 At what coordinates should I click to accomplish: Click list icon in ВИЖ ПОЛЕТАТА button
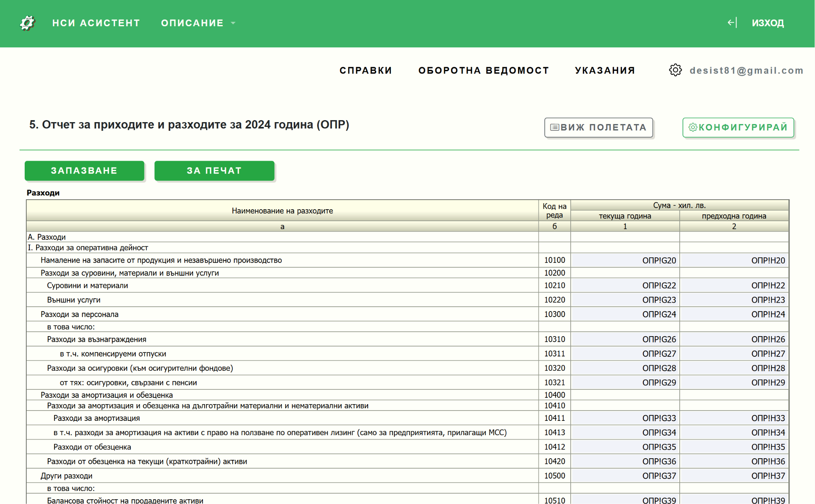click(x=554, y=128)
